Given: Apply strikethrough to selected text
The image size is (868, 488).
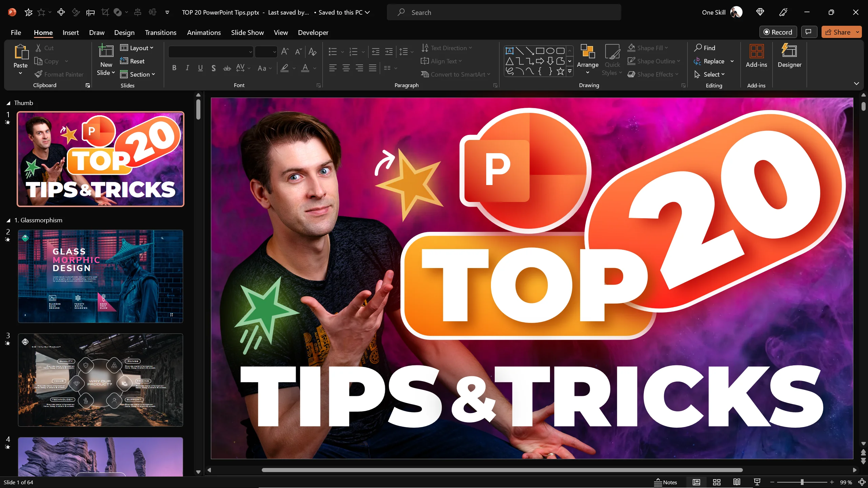Looking at the screenshot, I should coord(227,68).
